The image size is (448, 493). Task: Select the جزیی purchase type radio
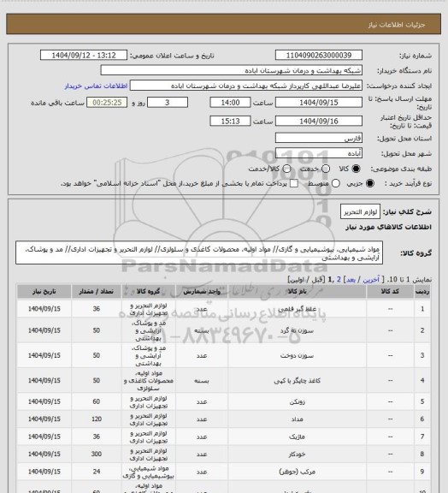pyautogui.click(x=370, y=183)
